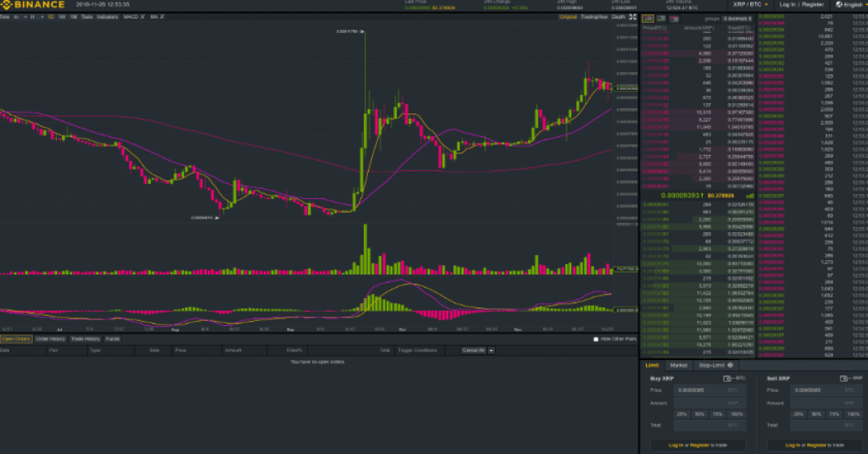
Task: Click the Stop-Limit help question icon
Action: tap(730, 365)
